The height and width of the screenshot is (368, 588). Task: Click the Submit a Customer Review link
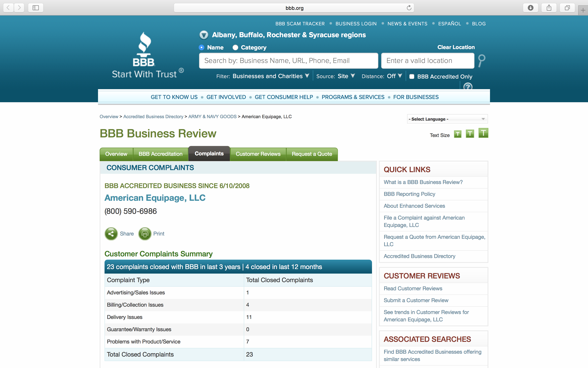[x=416, y=300]
